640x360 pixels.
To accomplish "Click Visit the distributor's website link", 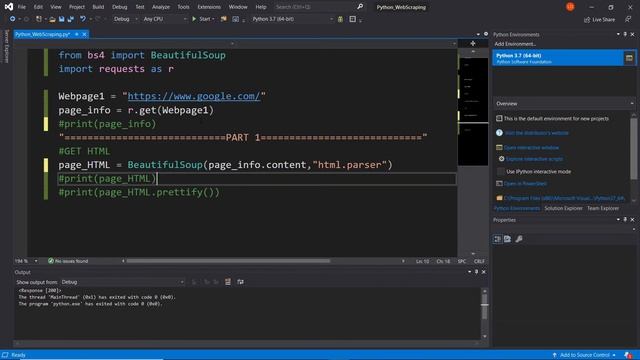I will 536,133.
